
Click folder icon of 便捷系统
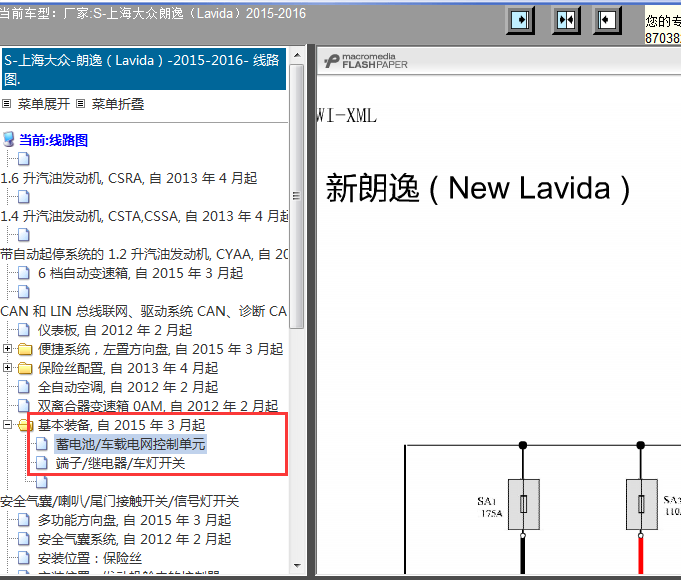(25, 349)
